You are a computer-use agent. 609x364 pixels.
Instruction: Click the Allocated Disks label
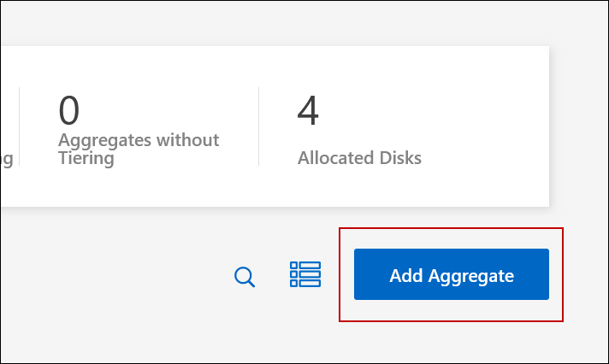pyautogui.click(x=359, y=158)
